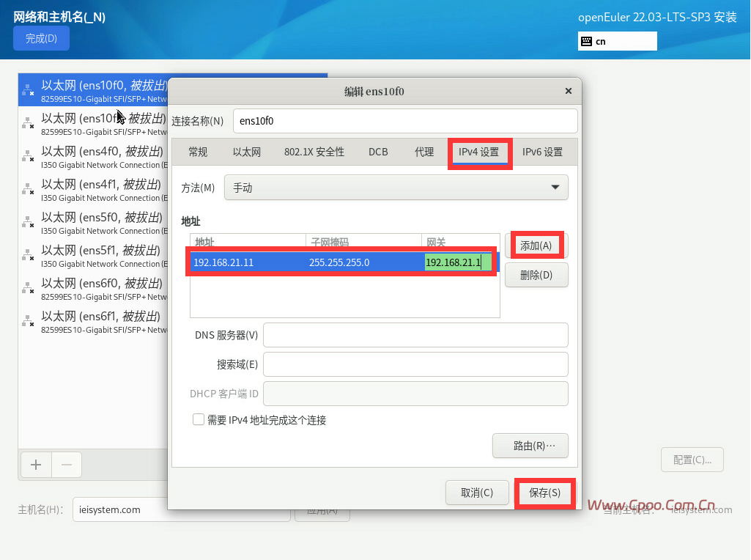This screenshot has width=751, height=560.
Task: Select 以太网 (ens4f1, 被拔出) in list
Action: (x=93, y=190)
